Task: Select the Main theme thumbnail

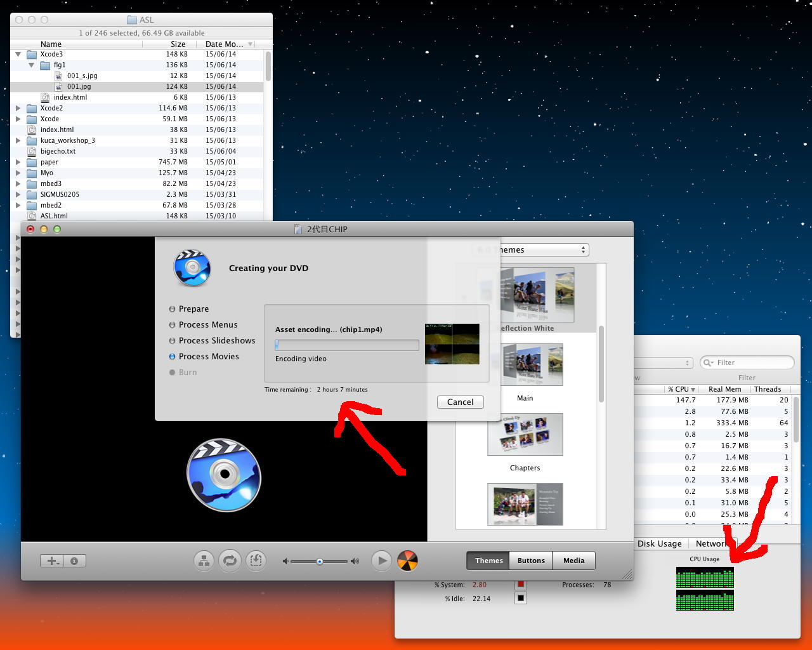Action: 525,365
